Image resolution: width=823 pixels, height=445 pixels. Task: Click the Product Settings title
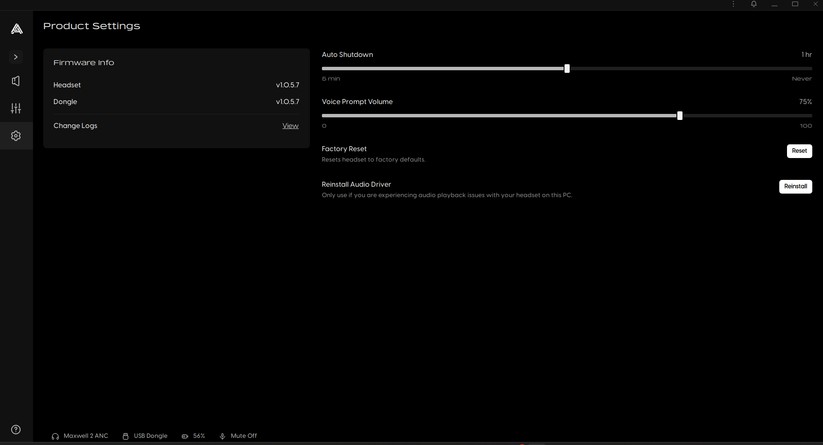(91, 26)
